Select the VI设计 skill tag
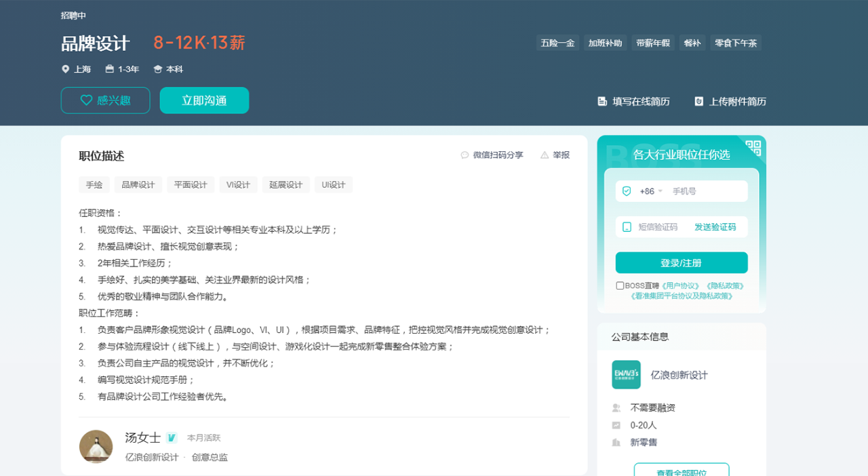 tap(238, 185)
